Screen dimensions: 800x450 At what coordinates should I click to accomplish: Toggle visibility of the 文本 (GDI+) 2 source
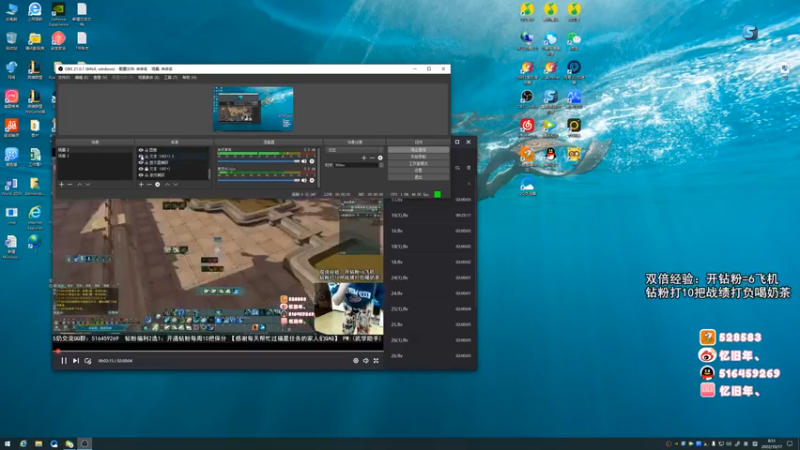pos(141,156)
